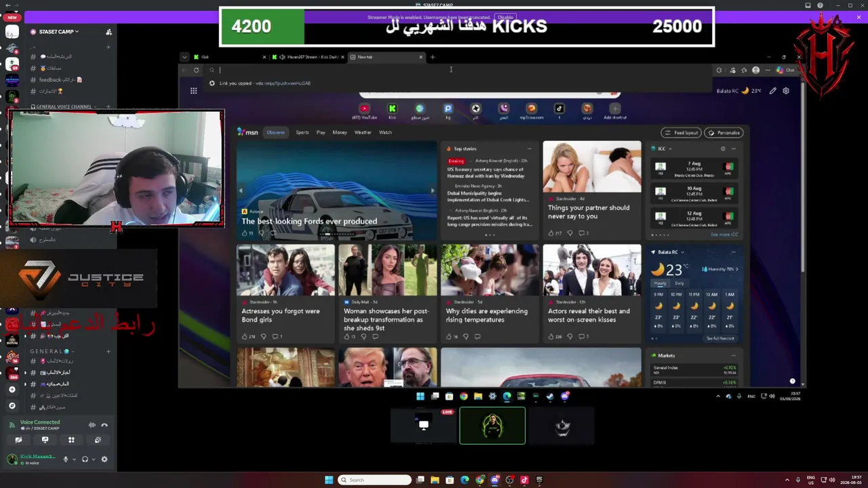The width and height of the screenshot is (868, 488).
Task: Show hidden system tray icons
Action: click(x=787, y=480)
